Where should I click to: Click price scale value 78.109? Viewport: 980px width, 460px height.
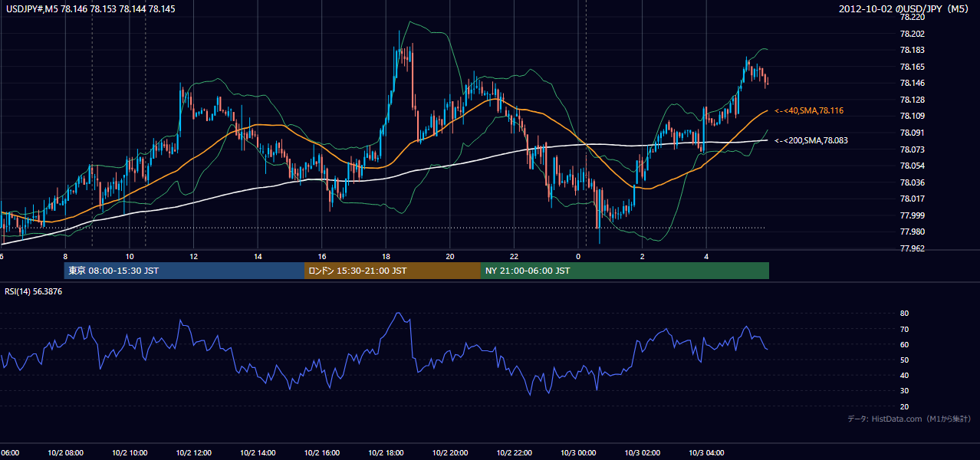(912, 116)
